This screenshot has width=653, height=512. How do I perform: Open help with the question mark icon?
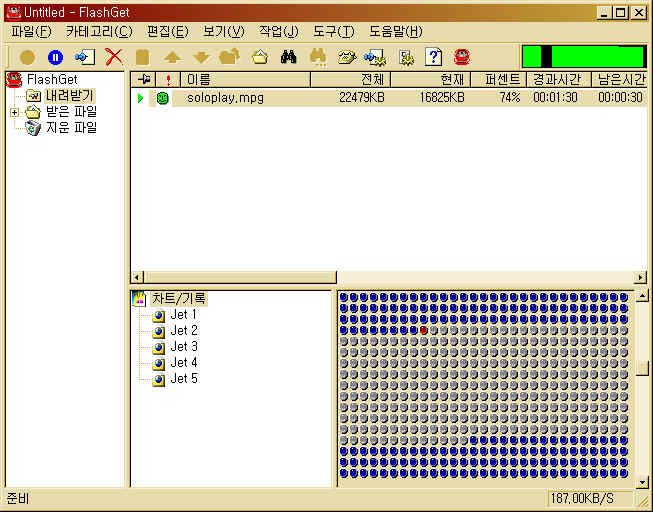coord(433,57)
